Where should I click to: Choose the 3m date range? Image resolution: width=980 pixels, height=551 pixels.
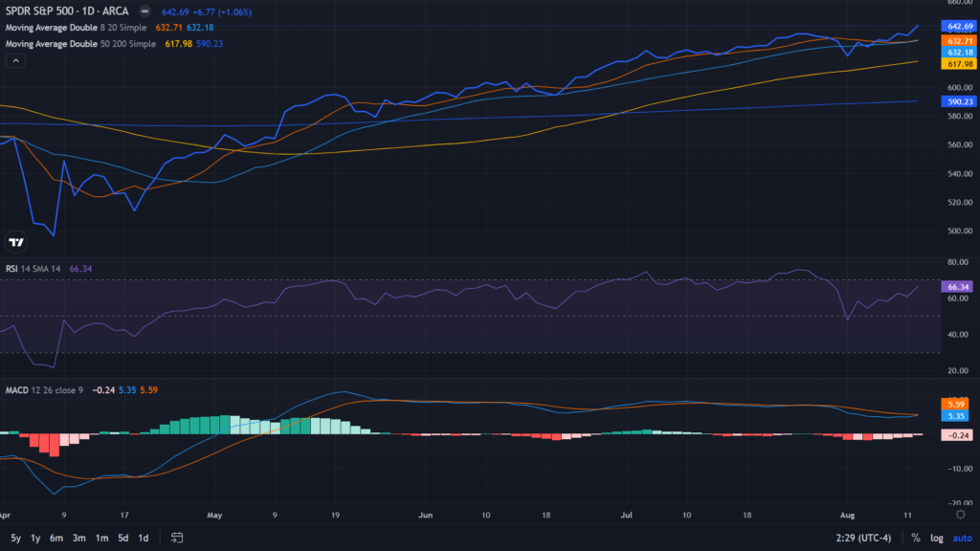tap(78, 538)
